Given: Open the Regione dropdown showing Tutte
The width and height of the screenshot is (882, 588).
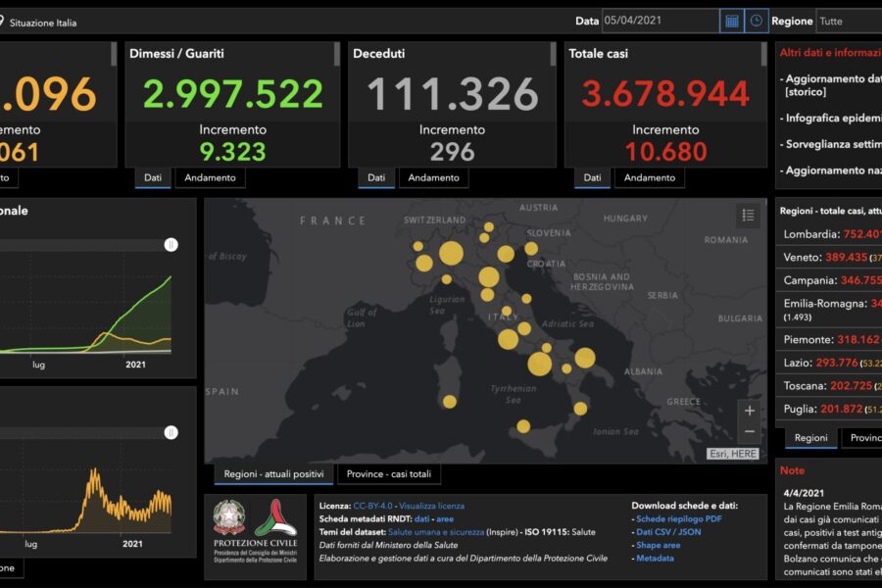Looking at the screenshot, I should pyautogui.click(x=849, y=21).
